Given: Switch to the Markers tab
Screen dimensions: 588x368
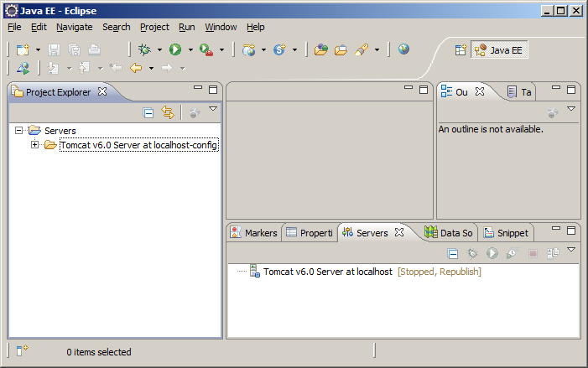Looking at the screenshot, I should click(x=254, y=233).
